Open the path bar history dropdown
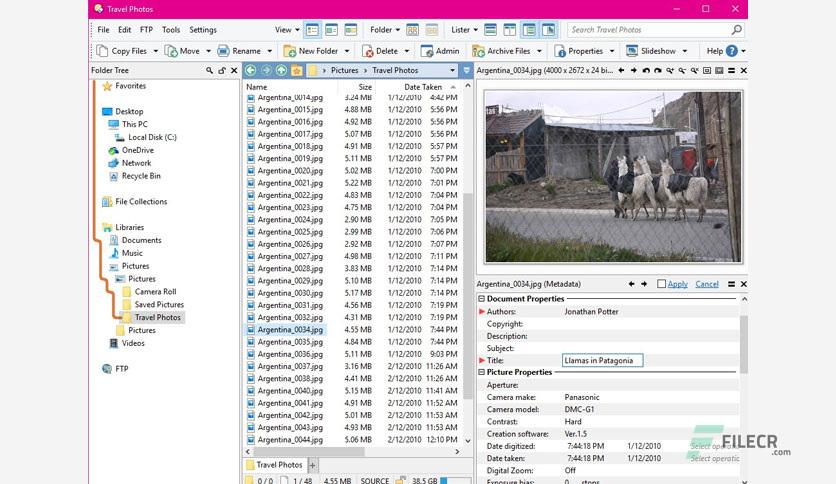This screenshot has width=836, height=484. pyautogui.click(x=452, y=70)
